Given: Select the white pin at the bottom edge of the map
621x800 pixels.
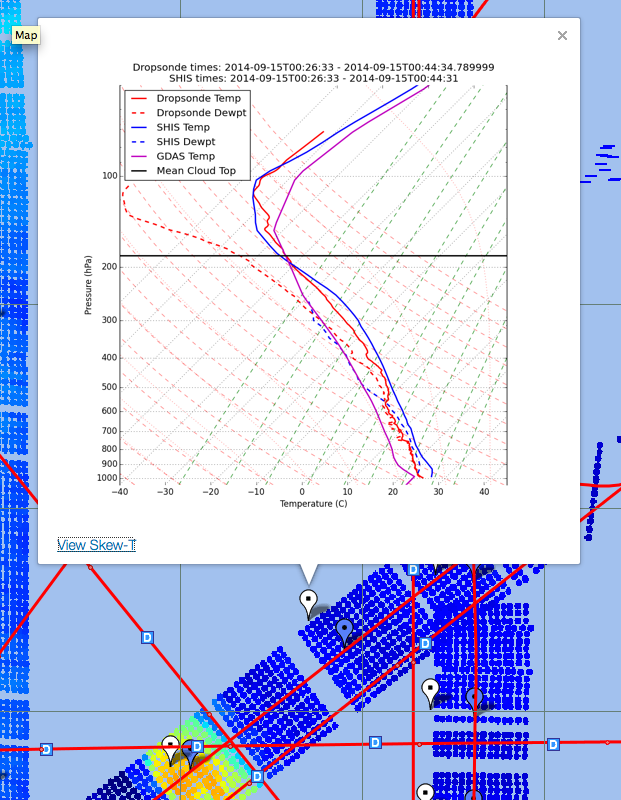Looking at the screenshot, I should point(425,792).
